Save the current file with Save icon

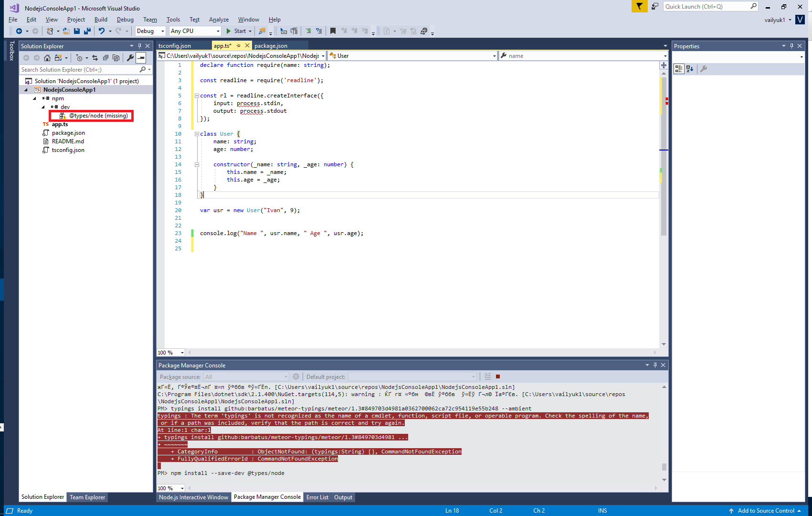pyautogui.click(x=77, y=31)
